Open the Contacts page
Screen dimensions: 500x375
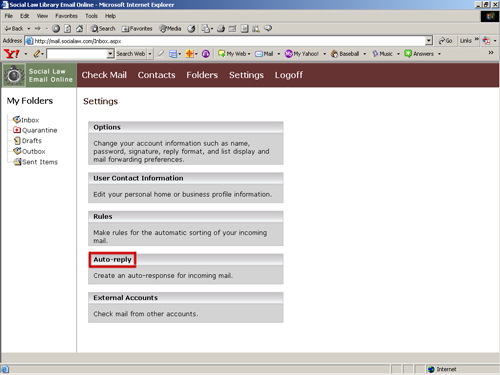(x=156, y=75)
